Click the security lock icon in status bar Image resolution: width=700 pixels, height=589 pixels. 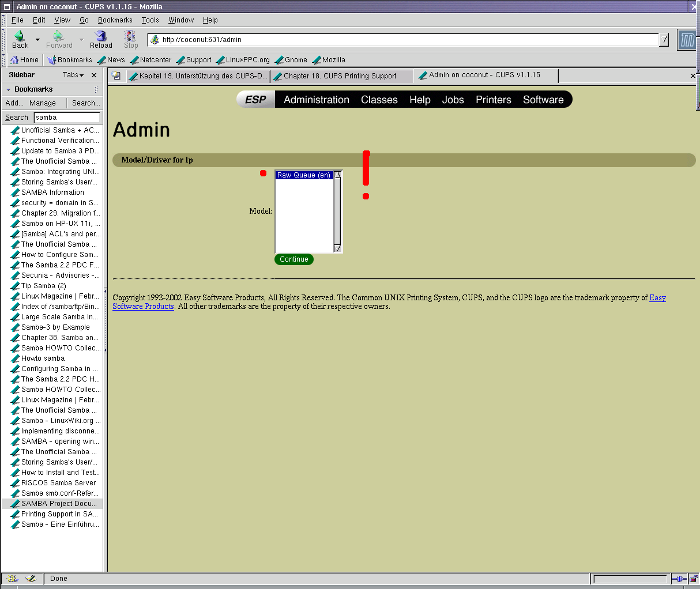point(694,579)
